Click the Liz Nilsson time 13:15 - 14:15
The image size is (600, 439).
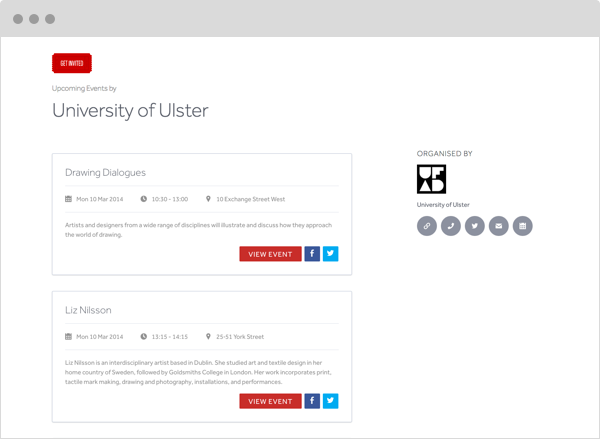(169, 336)
